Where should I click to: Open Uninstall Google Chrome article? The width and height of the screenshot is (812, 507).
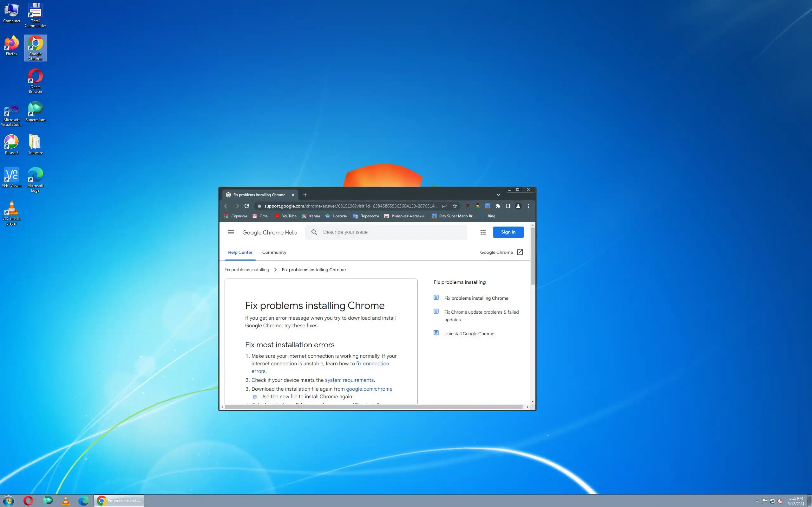tap(469, 334)
